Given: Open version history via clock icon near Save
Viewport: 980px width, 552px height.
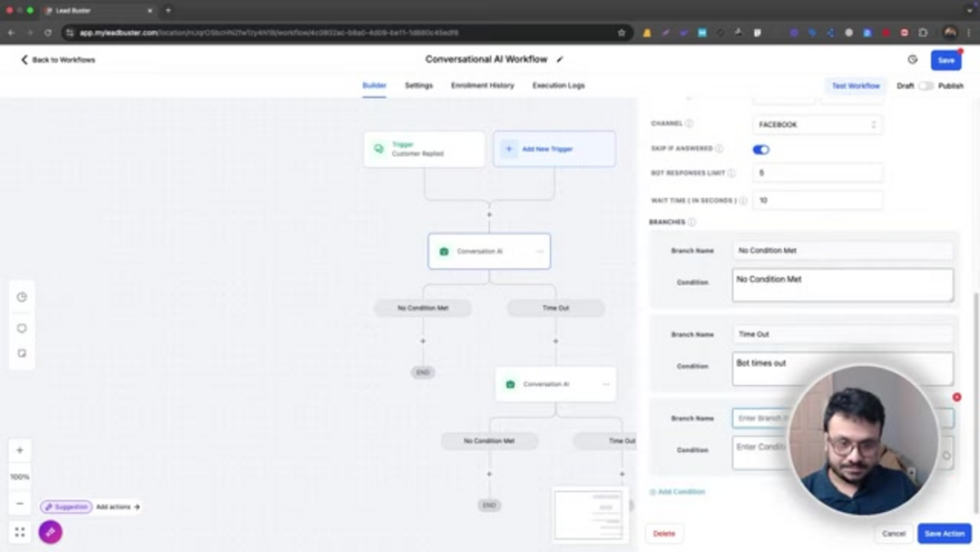Looking at the screenshot, I should coord(912,59).
